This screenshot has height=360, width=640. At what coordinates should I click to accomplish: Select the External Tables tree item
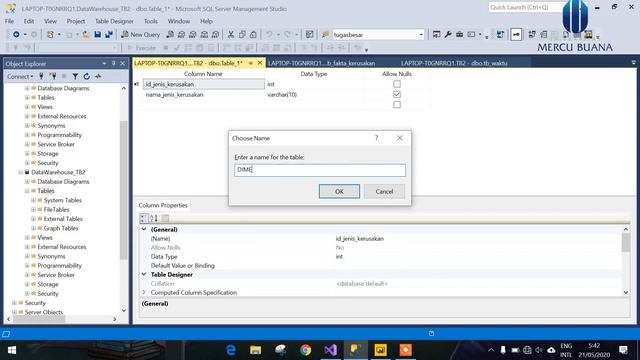[63, 219]
